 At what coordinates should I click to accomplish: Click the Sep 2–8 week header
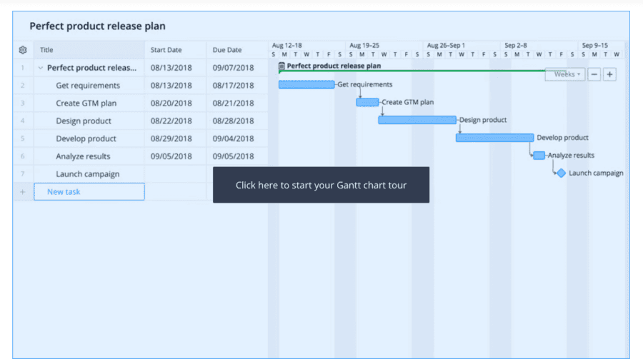pos(515,45)
